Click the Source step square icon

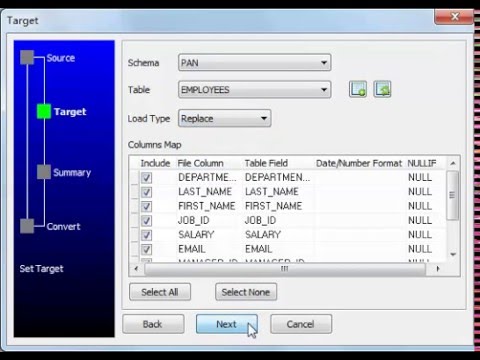(x=27, y=57)
